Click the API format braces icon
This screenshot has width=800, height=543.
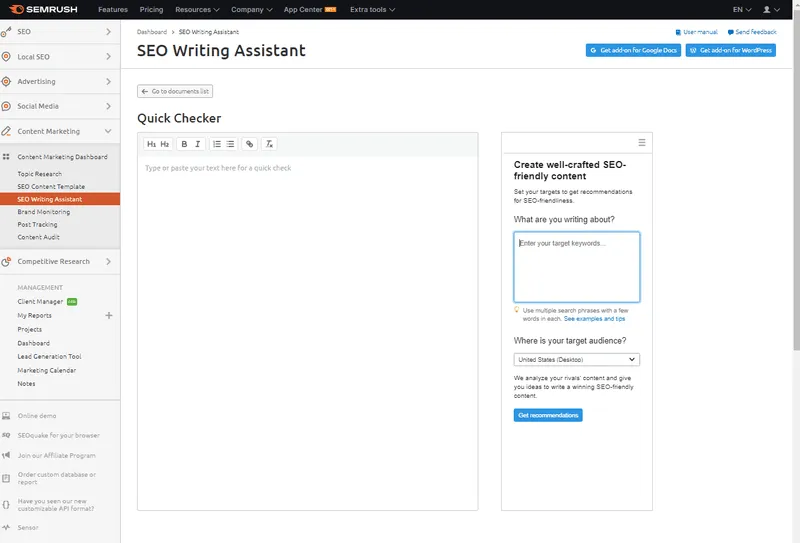point(6,505)
